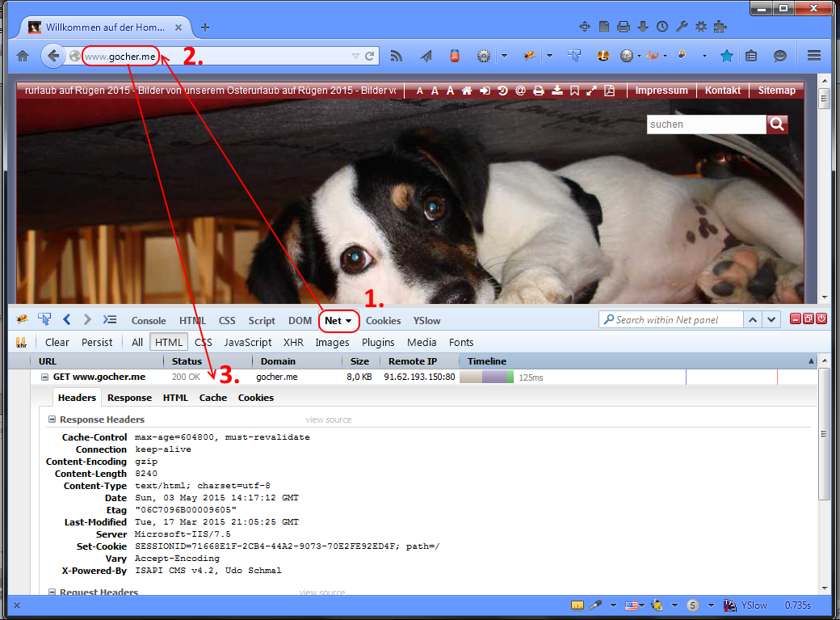Viewport: 840px width, 620px height.
Task: Open the Impressum link on the website
Action: click(661, 91)
